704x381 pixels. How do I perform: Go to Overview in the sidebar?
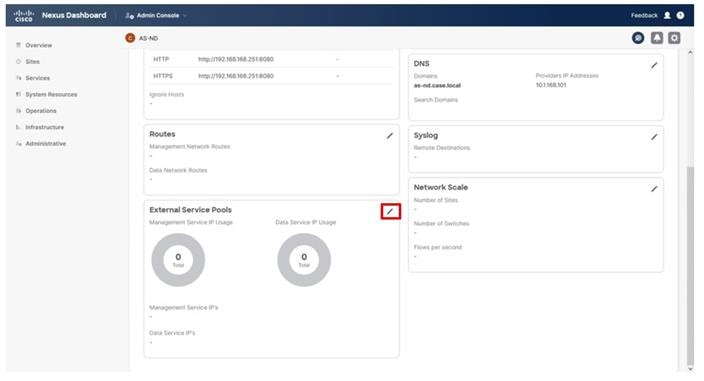[39, 45]
